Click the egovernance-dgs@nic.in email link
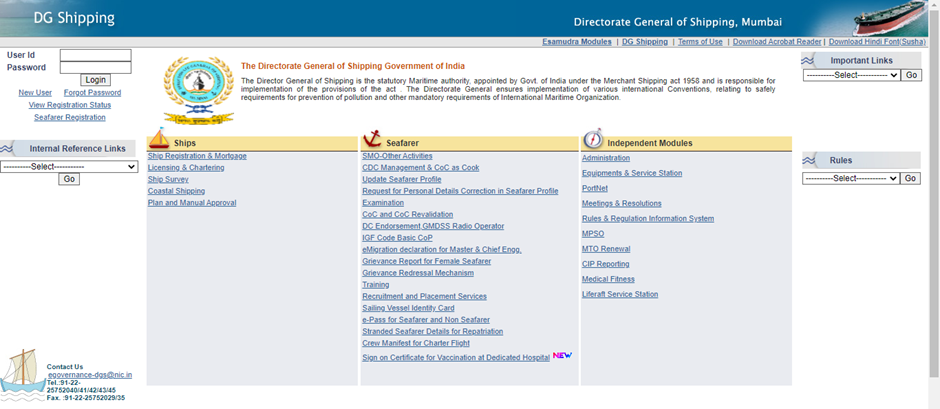Screen dimensions: 940x409 [x=90, y=375]
